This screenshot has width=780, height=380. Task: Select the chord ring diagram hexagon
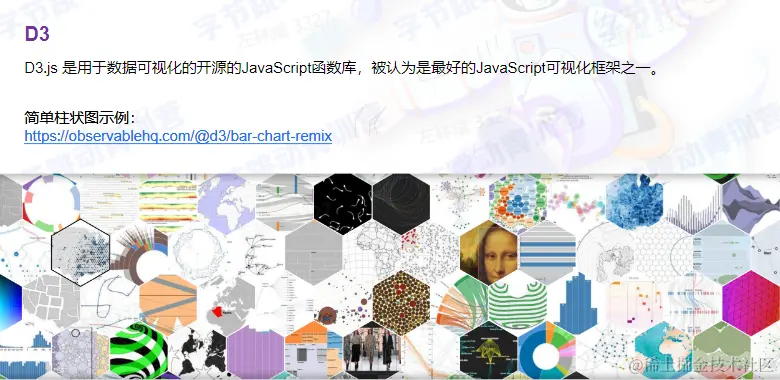[x=51, y=203]
